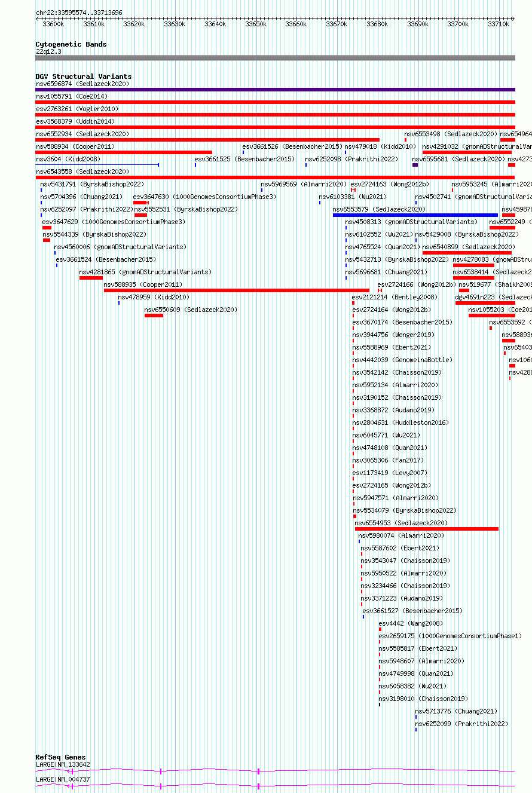Click nsv5704396 (Chuang2021) label
This screenshot has height=793, width=532.
[81, 197]
